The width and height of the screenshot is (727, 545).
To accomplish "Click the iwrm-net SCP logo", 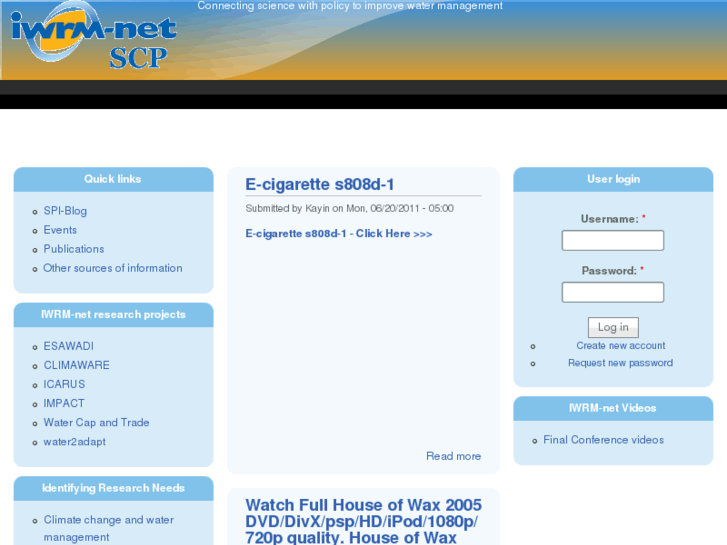I will point(94,36).
